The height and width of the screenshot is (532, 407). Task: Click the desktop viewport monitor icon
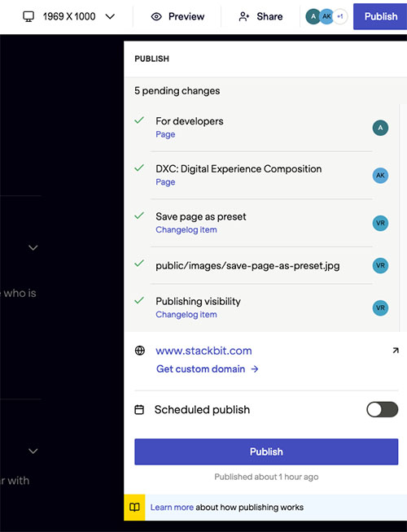pos(28,16)
